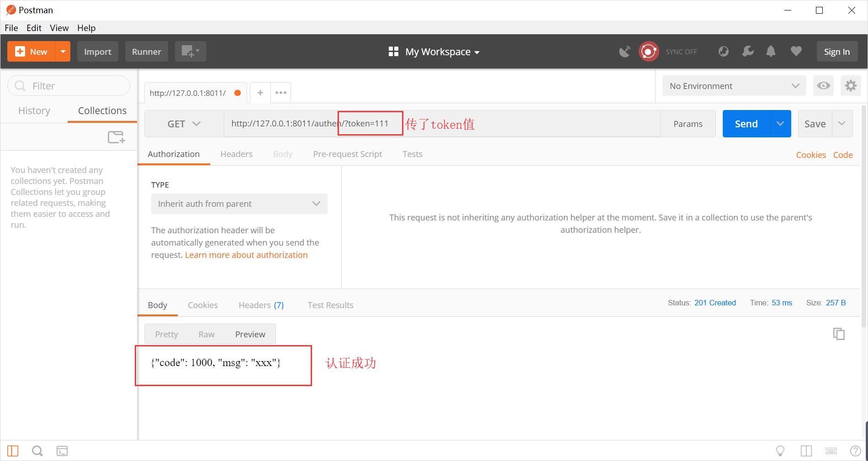Image resolution: width=868 pixels, height=461 pixels.
Task: Open the Find magnifier icon in status bar
Action: [x=37, y=451]
